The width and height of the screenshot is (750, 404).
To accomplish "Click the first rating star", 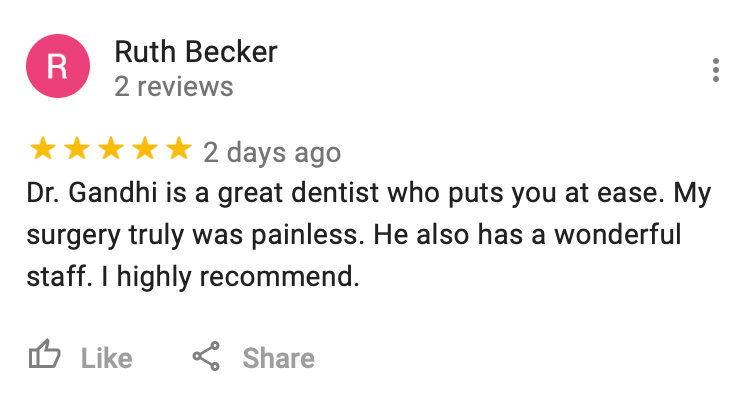I will (x=43, y=148).
